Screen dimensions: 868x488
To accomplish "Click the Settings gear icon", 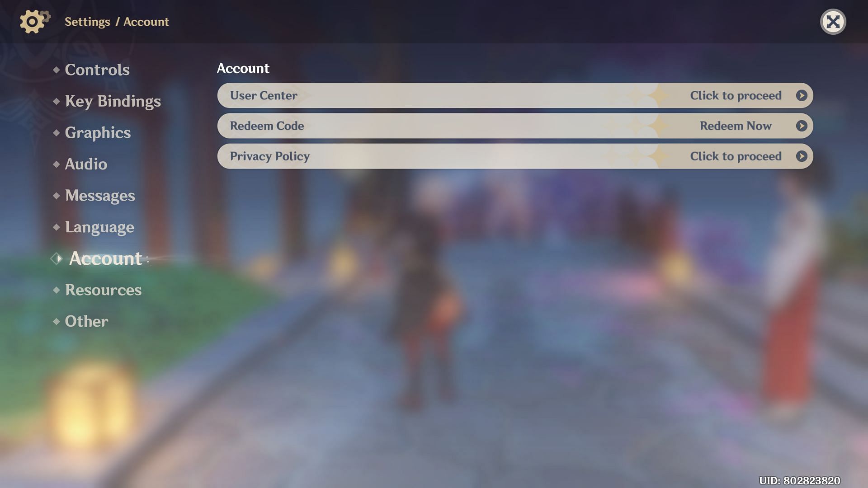I will [33, 22].
